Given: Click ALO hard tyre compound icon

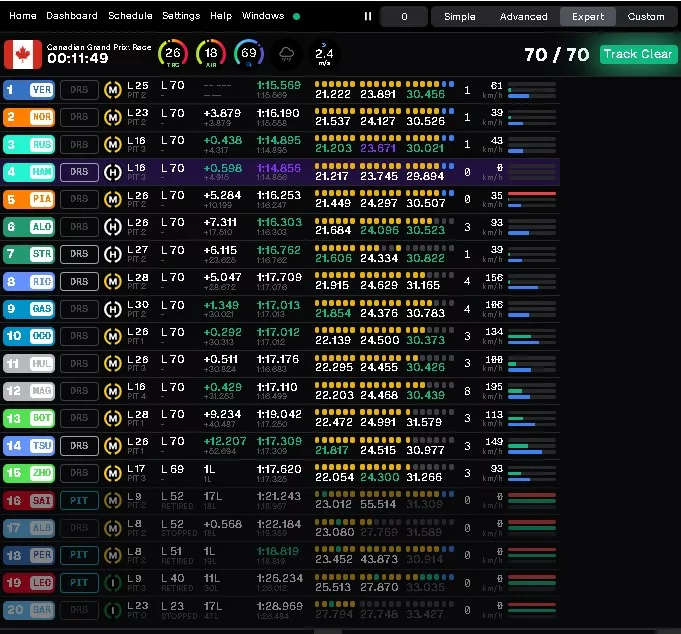Looking at the screenshot, I should pyautogui.click(x=113, y=227).
